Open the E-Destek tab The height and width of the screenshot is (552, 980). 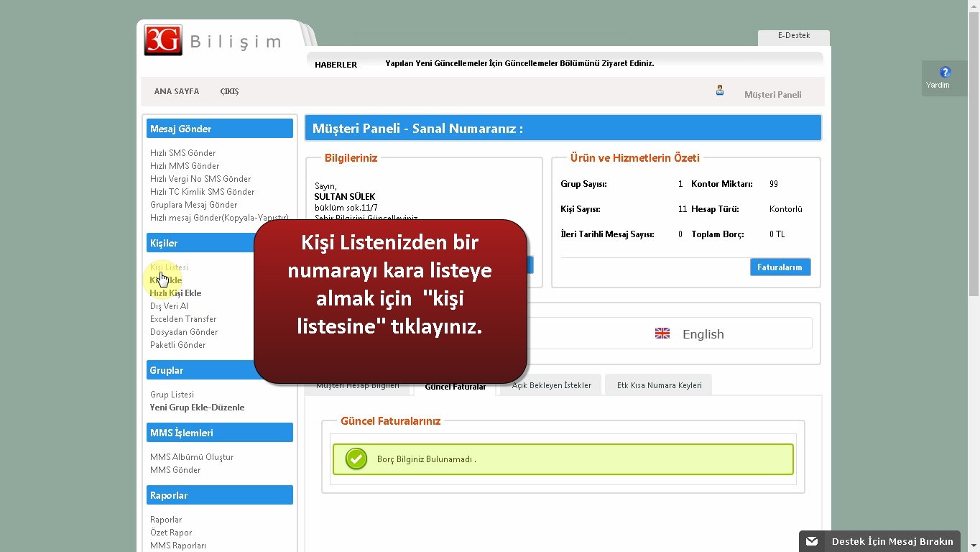pos(793,36)
